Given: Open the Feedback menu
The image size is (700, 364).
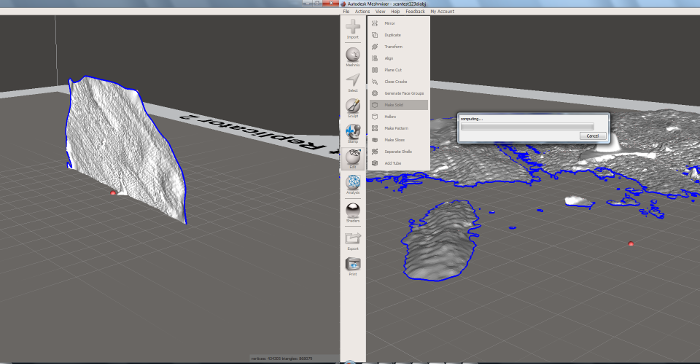Looking at the screenshot, I should point(415,11).
